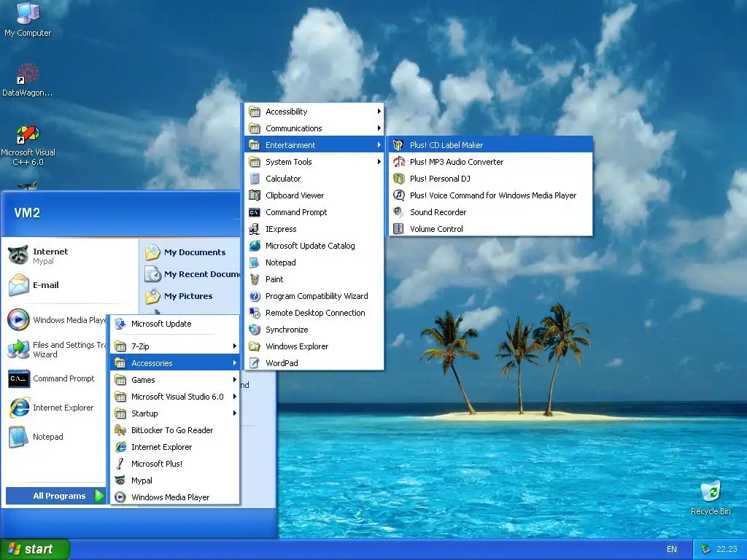Click the Synchronize icon
Image resolution: width=747 pixels, height=560 pixels.
(x=255, y=330)
